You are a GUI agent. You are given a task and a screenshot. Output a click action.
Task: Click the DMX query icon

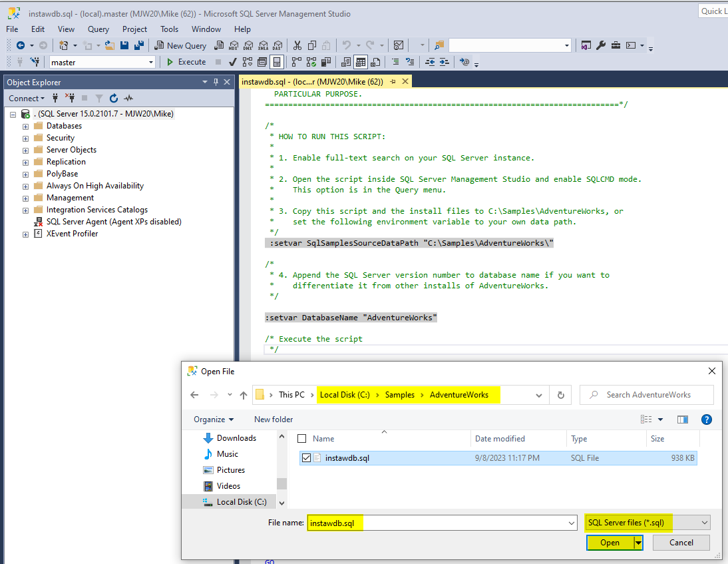tap(248, 45)
